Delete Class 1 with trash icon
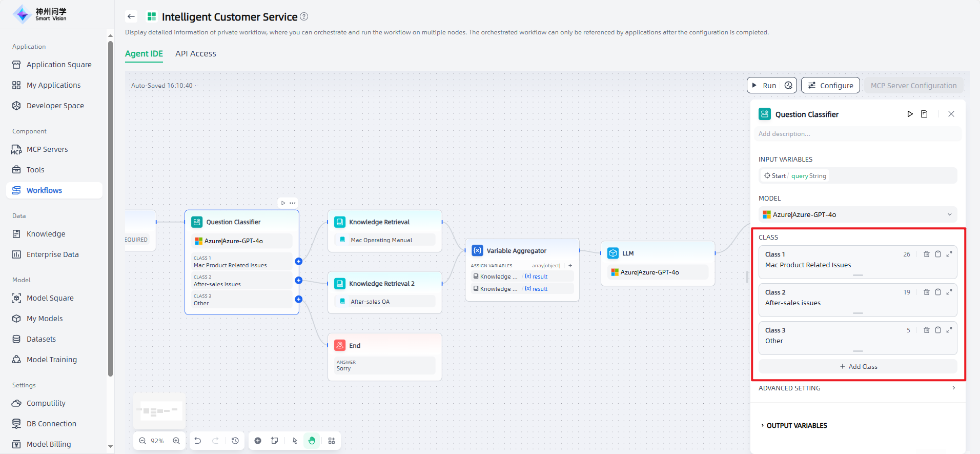Image resolution: width=980 pixels, height=454 pixels. coord(926,254)
